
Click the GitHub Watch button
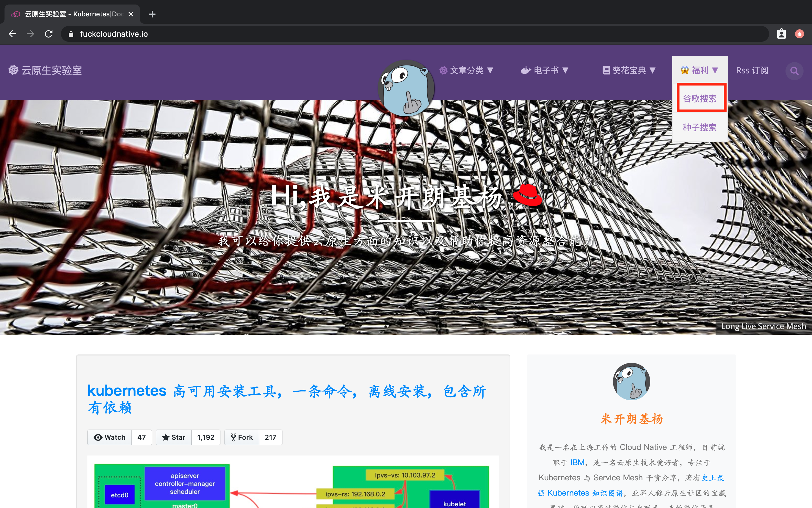point(110,437)
